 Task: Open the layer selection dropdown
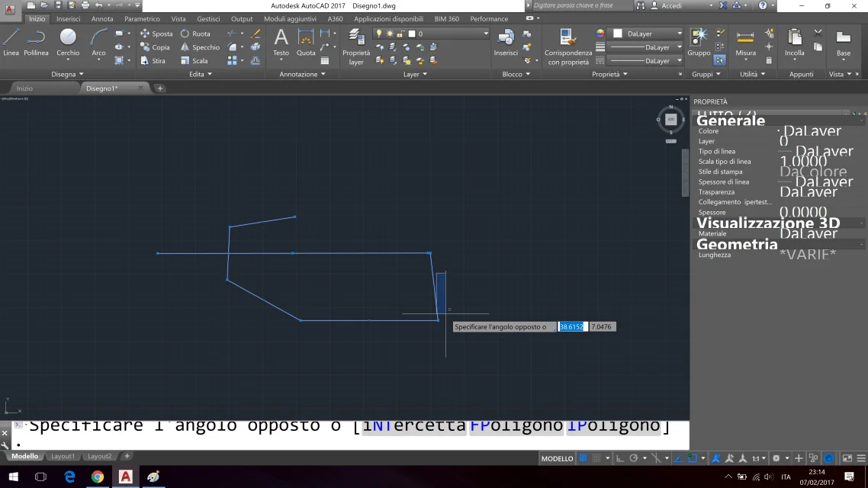[x=431, y=34]
